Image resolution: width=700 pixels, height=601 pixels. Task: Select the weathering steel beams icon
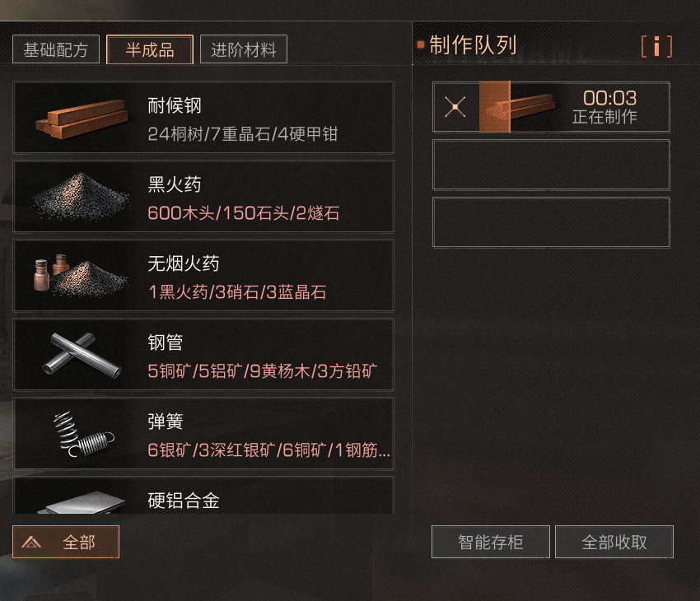[82, 119]
